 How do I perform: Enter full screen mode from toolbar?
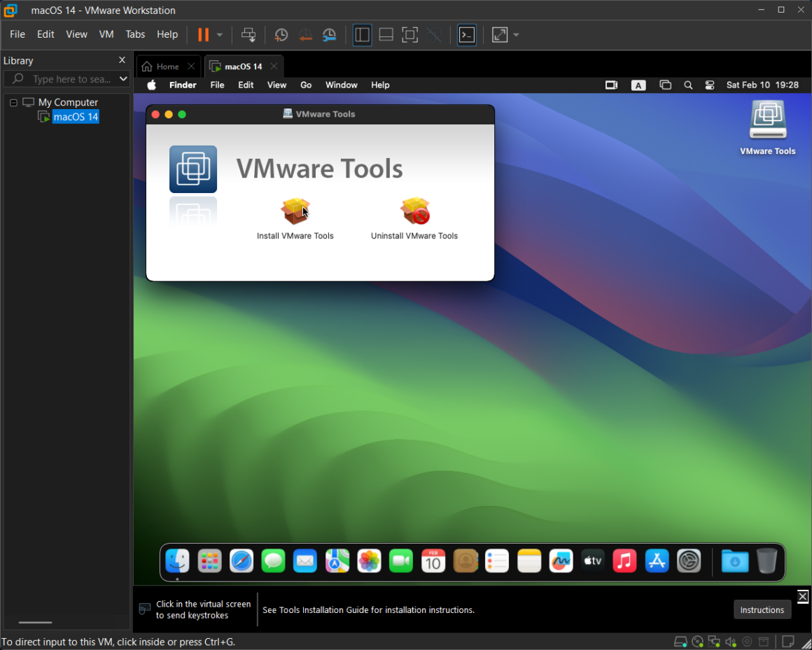(409, 35)
